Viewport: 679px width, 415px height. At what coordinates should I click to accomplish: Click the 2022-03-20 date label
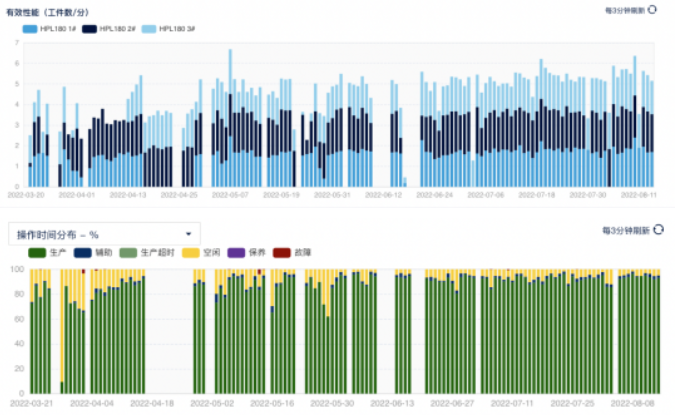tap(26, 195)
